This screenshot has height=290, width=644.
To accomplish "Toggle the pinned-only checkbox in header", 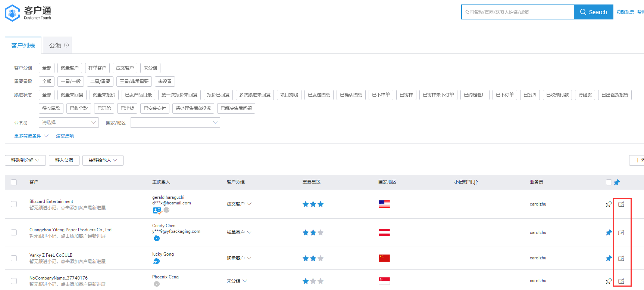I will 609,182.
